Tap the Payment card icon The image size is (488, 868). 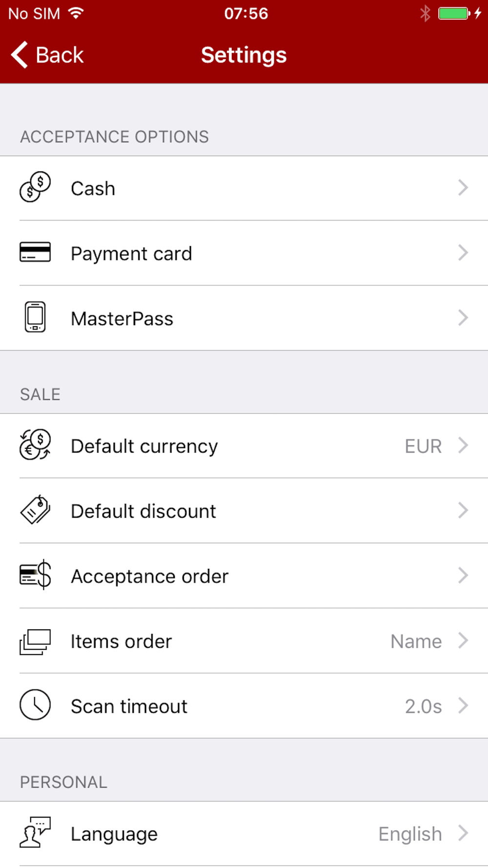35,252
